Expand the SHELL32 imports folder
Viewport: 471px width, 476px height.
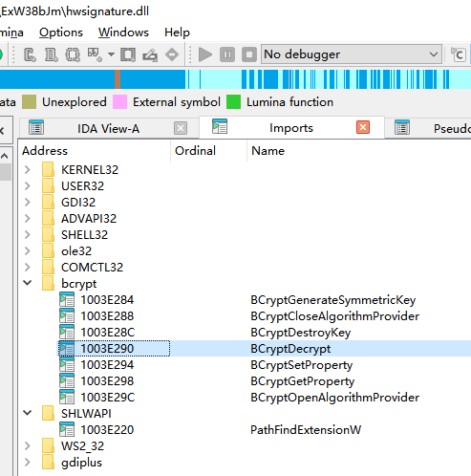point(28,234)
